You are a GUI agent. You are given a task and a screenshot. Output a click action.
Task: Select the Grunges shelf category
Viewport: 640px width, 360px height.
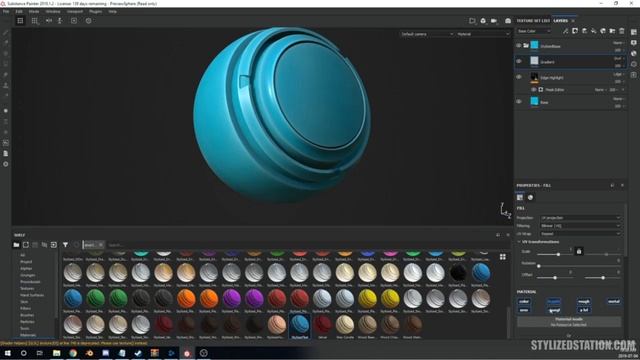tap(28, 275)
